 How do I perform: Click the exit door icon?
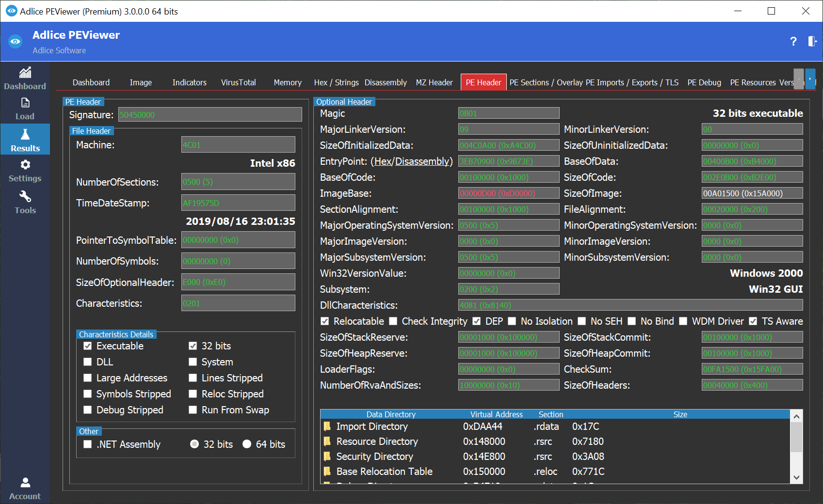pyautogui.click(x=812, y=42)
